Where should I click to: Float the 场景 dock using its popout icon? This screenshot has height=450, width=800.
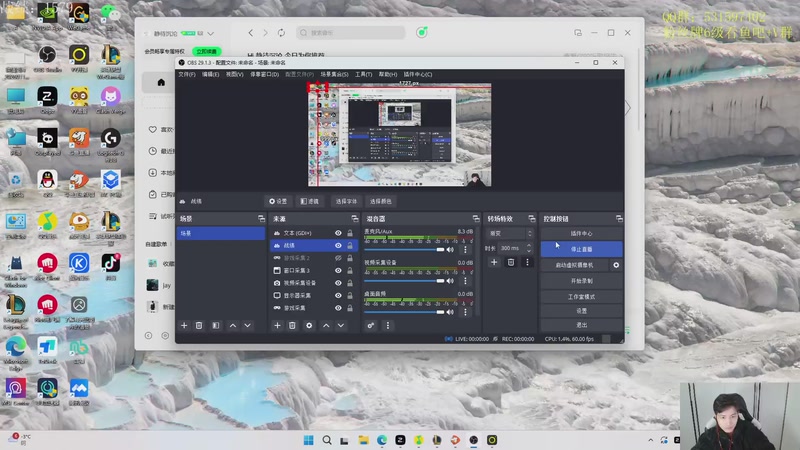coord(261,218)
